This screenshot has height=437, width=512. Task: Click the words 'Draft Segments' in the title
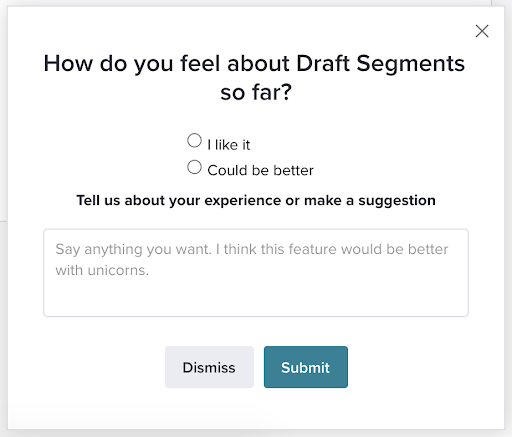(380, 63)
